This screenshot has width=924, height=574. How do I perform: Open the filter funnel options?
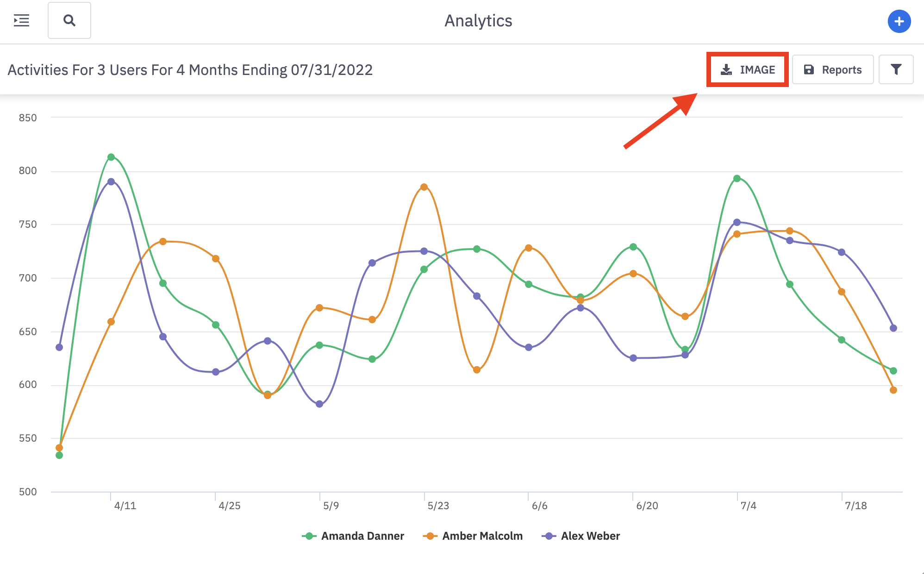pyautogui.click(x=896, y=69)
